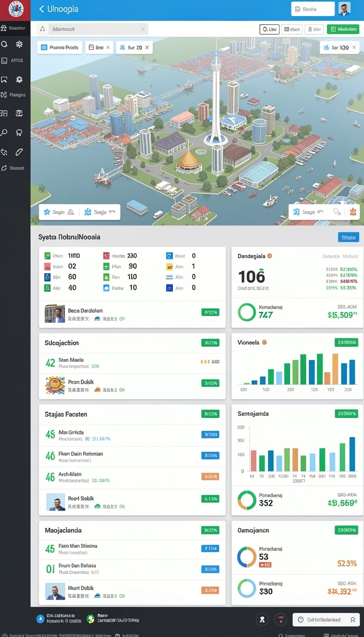Click the Fken Dain Rohmian row
The image size is (364, 637).
coord(132,456)
